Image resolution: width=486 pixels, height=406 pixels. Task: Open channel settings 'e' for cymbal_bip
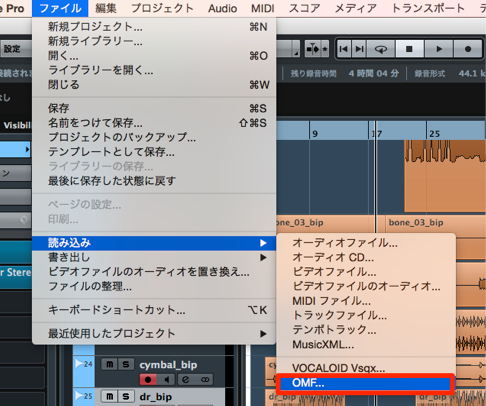tap(186, 379)
